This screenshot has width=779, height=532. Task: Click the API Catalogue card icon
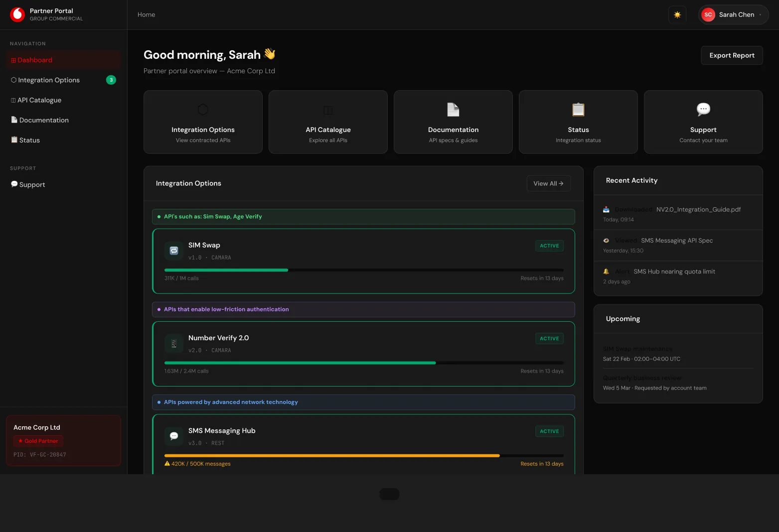[x=328, y=110]
